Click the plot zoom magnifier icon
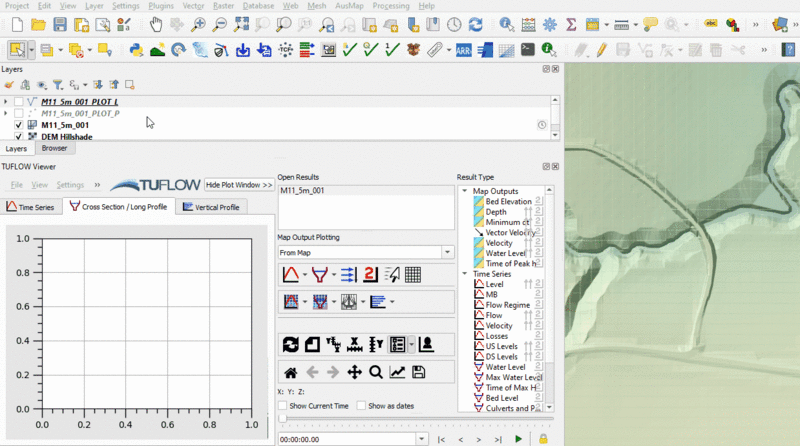This screenshot has width=800, height=446. [x=376, y=372]
